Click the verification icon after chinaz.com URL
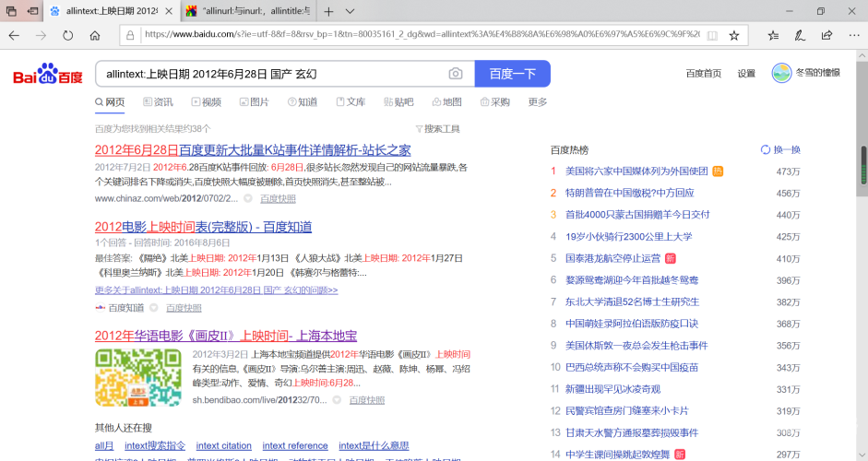The height and width of the screenshot is (461, 868). click(248, 198)
